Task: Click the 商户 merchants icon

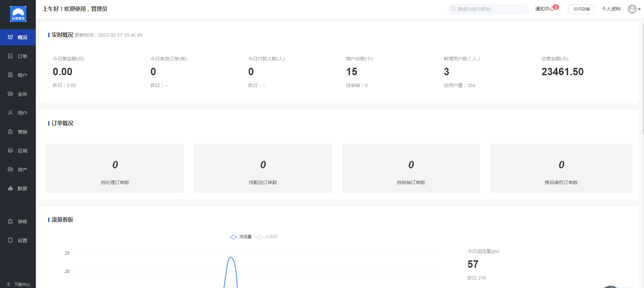Action: (x=10, y=75)
